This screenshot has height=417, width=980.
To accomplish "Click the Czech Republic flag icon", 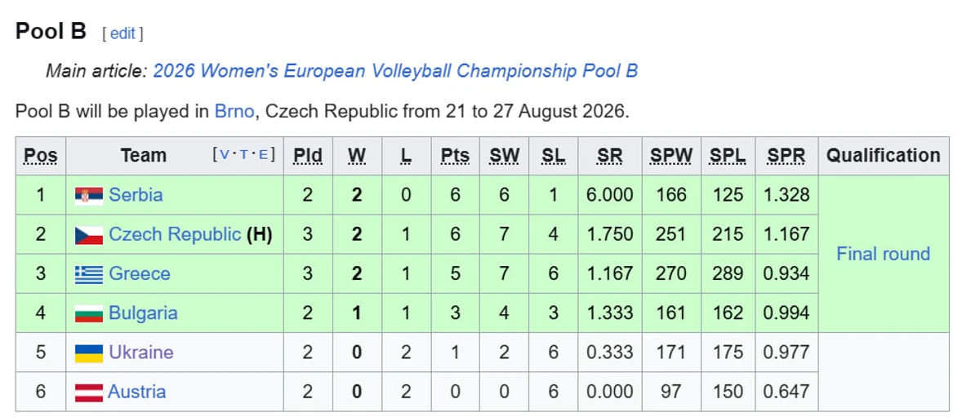I will point(89,235).
